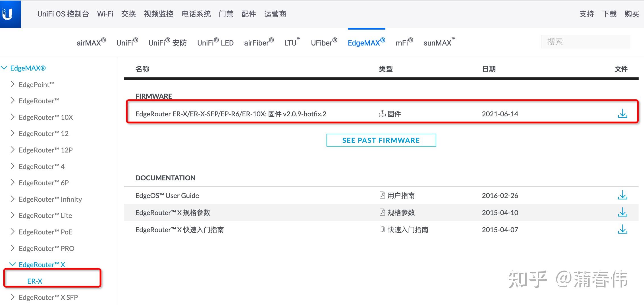The image size is (644, 305).
Task: Download the EdgeRouter X 规格参数 document
Action: coord(623,212)
